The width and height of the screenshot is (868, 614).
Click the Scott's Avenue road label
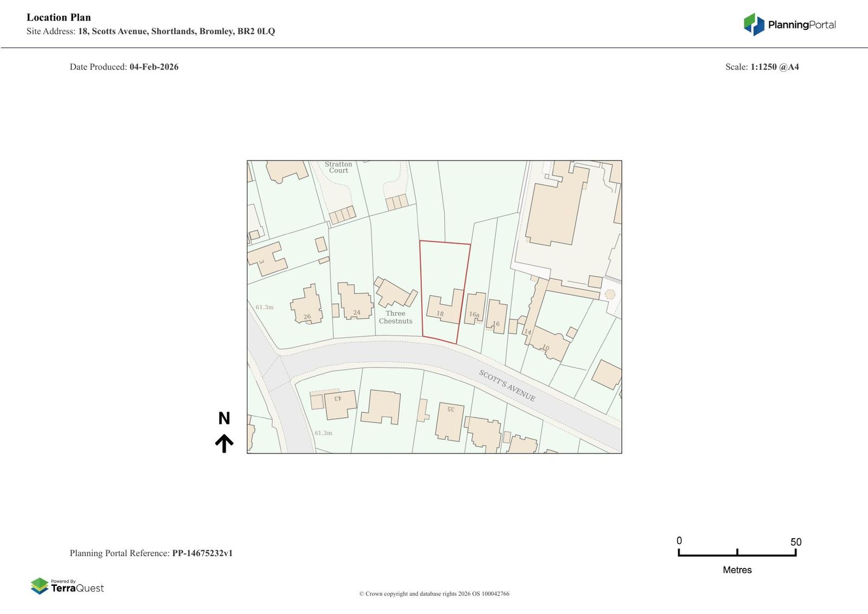click(x=507, y=386)
